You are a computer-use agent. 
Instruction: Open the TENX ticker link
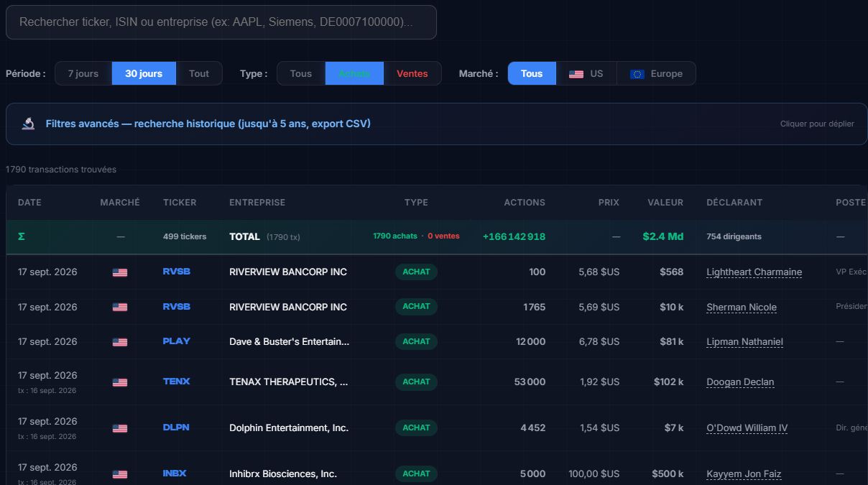177,382
